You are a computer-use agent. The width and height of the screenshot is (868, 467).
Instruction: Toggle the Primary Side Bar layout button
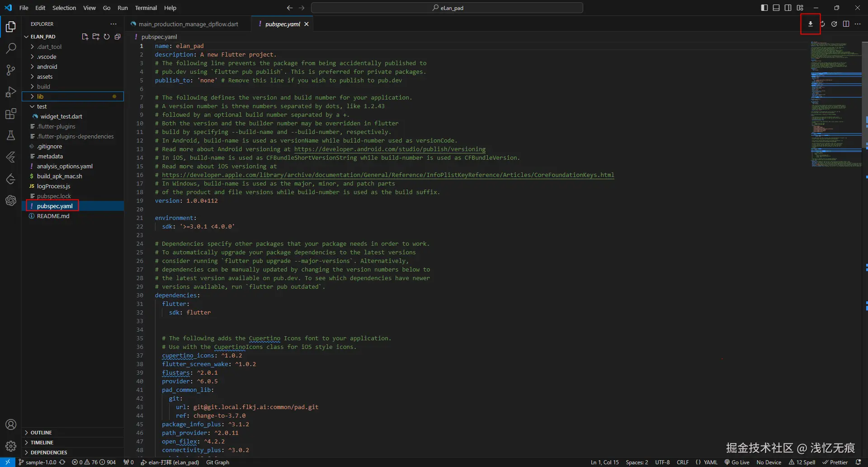764,8
